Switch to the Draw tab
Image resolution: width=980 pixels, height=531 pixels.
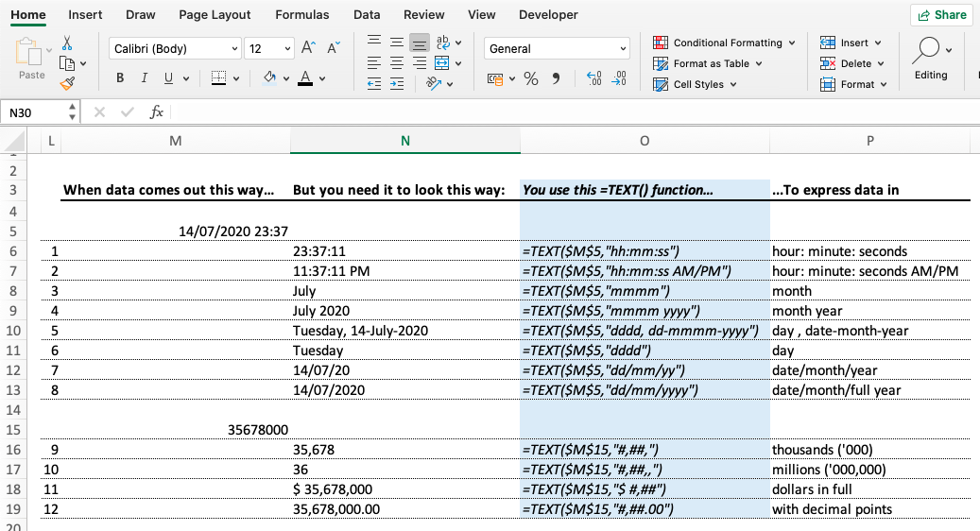coord(141,14)
